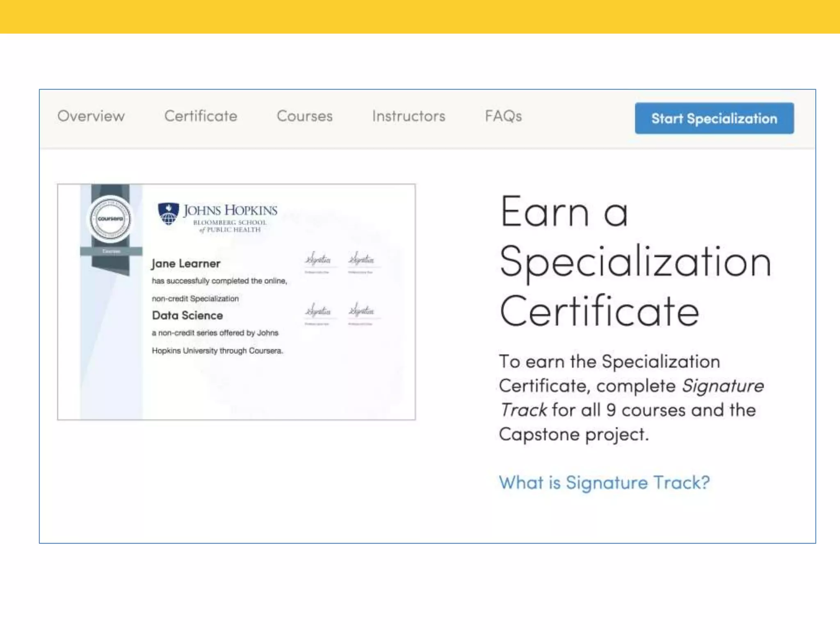Screen dimensions: 840x630
Task: Click the Data Science specialization title
Action: (x=187, y=315)
